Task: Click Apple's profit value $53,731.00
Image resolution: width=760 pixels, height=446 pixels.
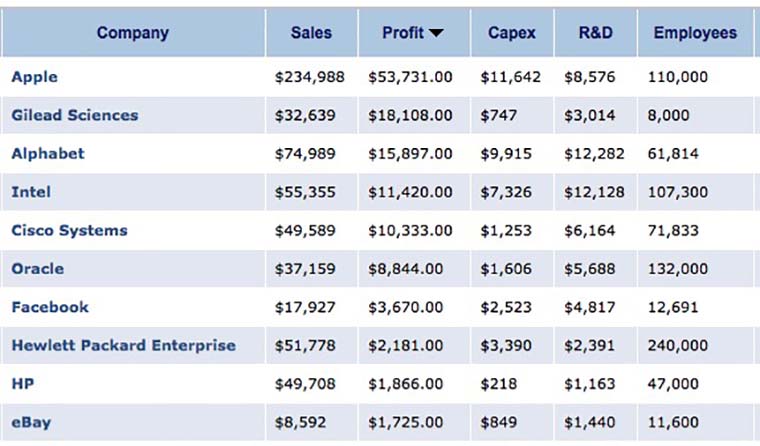Action: click(x=410, y=77)
